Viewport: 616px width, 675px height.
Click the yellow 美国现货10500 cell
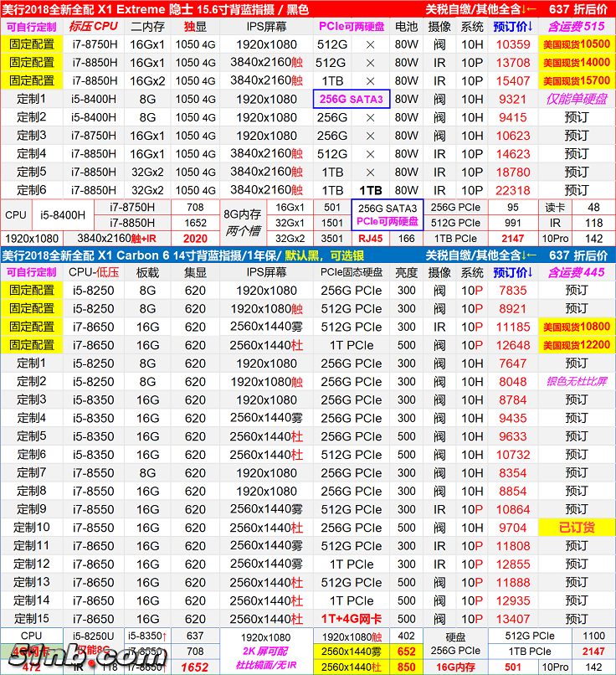pyautogui.click(x=576, y=44)
